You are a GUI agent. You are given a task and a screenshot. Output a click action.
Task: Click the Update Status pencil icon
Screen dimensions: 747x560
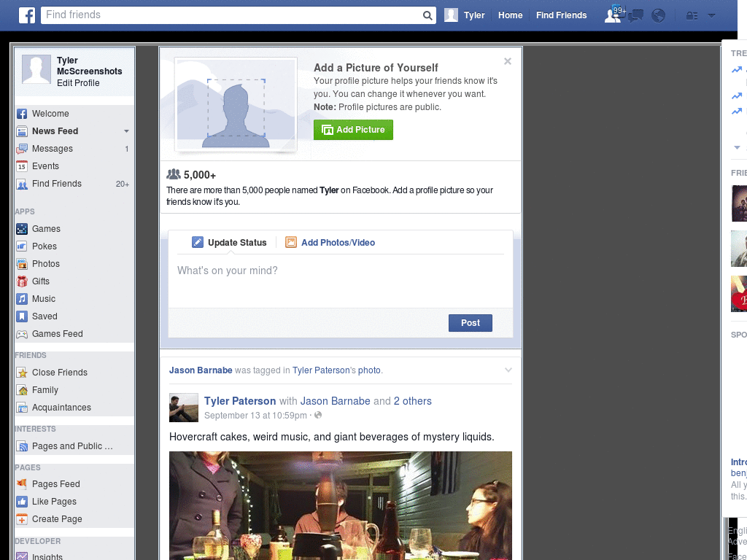(x=197, y=242)
